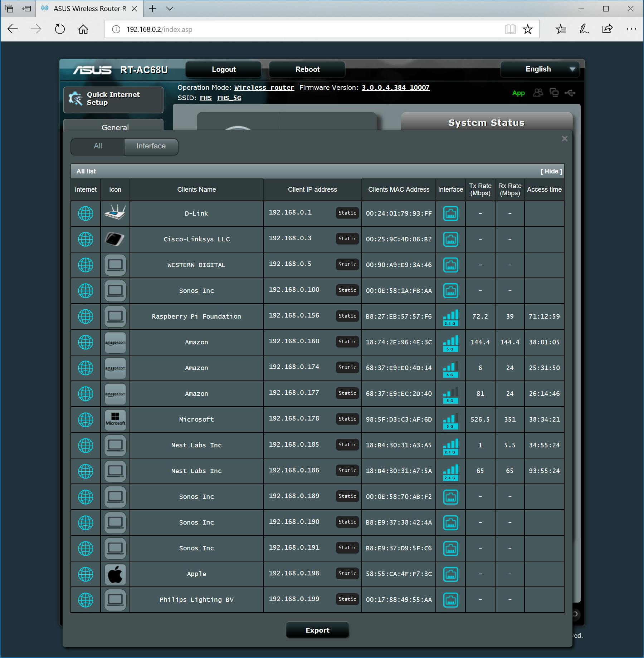Open the FHS_5G SSID link
The image size is (644, 658).
[229, 98]
